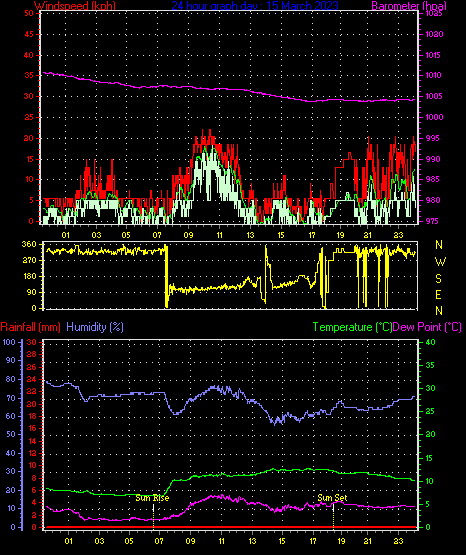Click the "Barometer (hpa)" title
The width and height of the screenshot is (466, 555).
click(409, 6)
